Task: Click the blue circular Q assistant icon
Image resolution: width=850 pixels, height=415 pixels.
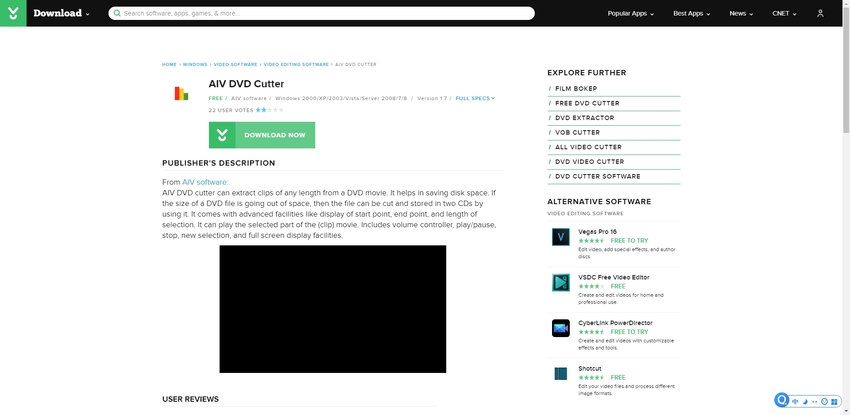Action: (x=782, y=400)
